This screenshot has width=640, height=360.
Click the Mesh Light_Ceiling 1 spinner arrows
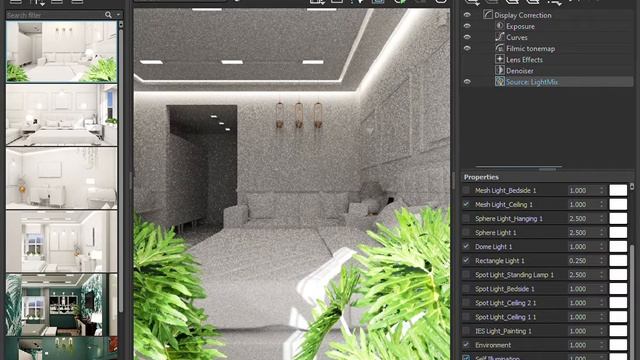tap(602, 204)
